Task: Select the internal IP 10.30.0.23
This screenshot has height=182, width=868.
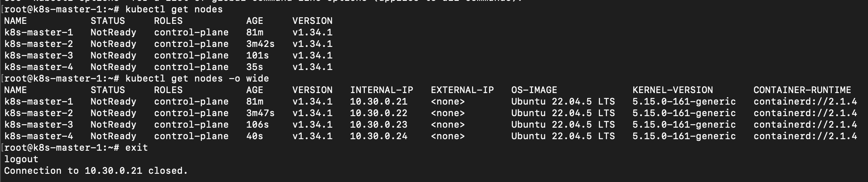Action: click(x=378, y=125)
